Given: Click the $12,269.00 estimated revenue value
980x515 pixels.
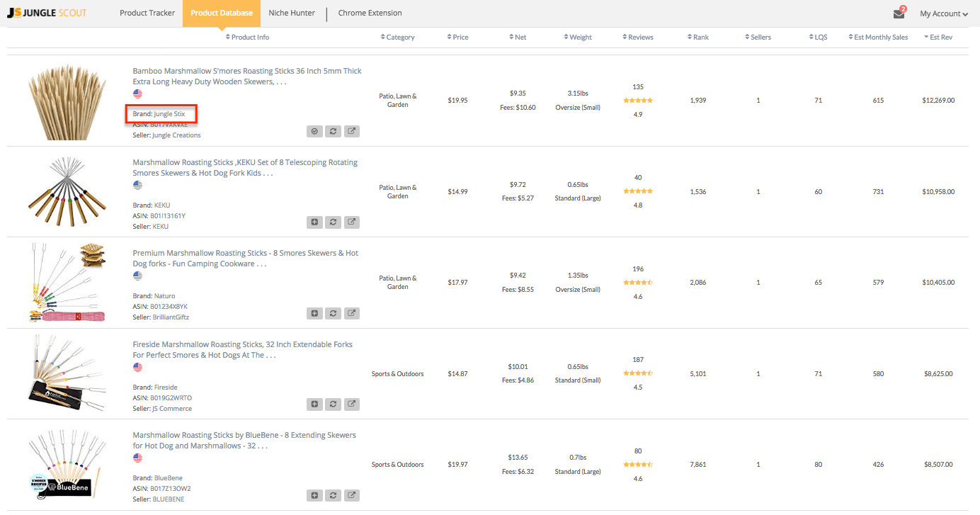Looking at the screenshot, I should pos(938,101).
